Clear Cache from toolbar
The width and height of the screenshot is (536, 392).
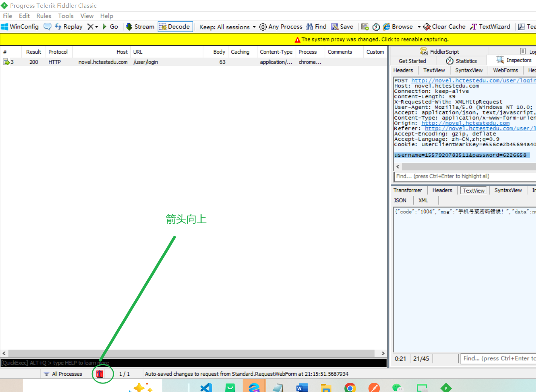tap(444, 26)
